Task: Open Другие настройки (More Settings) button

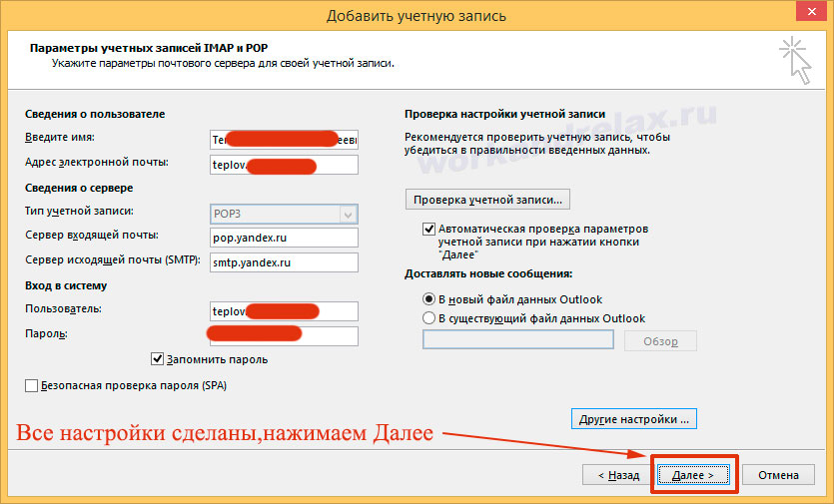Action: click(632, 419)
